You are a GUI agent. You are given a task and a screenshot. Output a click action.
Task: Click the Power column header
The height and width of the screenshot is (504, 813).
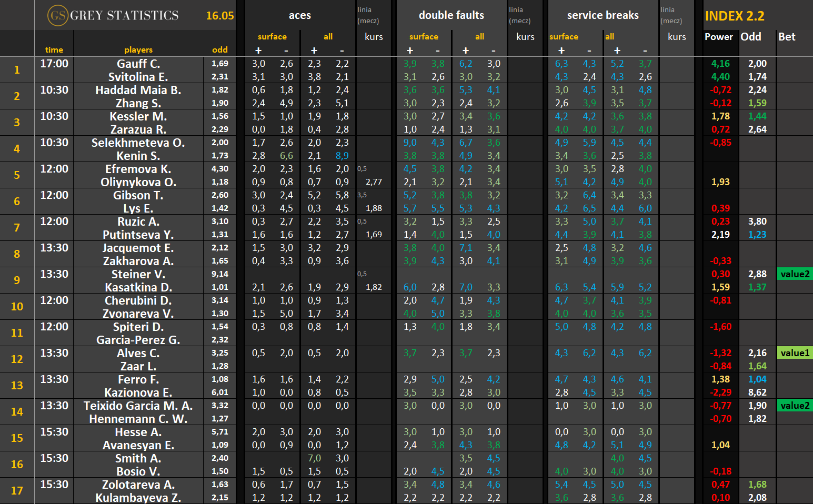click(x=719, y=37)
